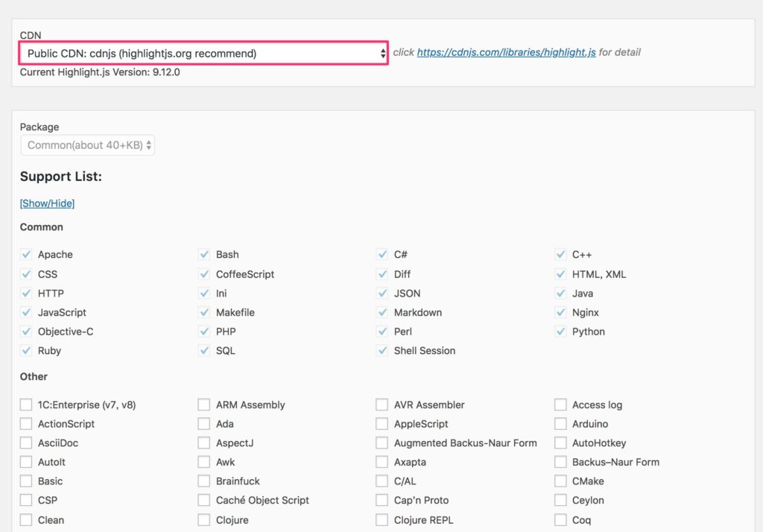Expand the support list via Show/Hide
This screenshot has width=763, height=532.
coord(47,203)
